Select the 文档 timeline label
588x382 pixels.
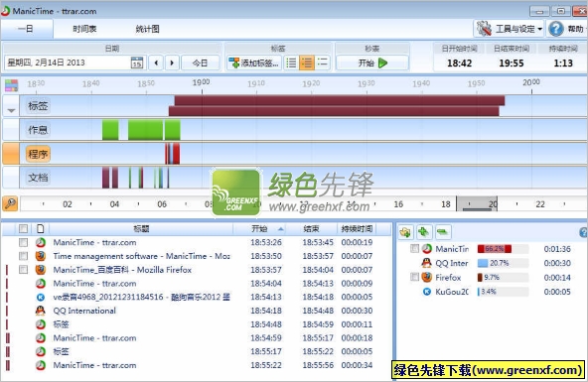[x=39, y=178]
